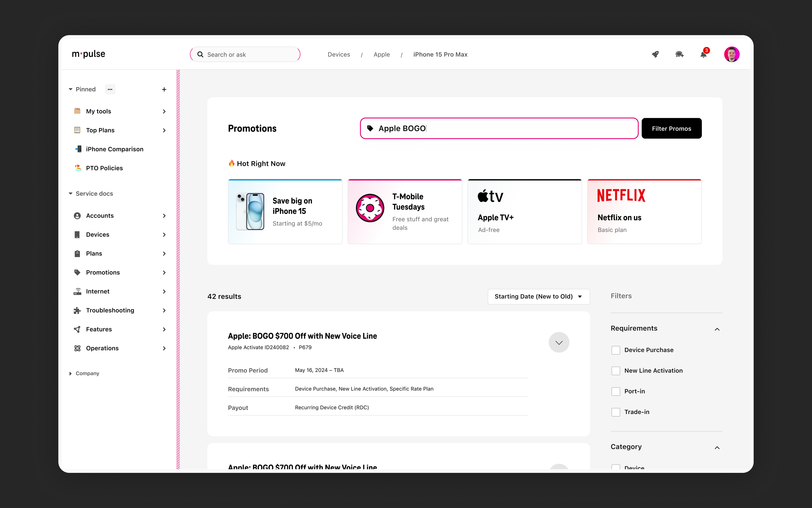Click 'Recurring Device Credit (RDC)' payout text
This screenshot has width=812, height=508.
coord(332,407)
